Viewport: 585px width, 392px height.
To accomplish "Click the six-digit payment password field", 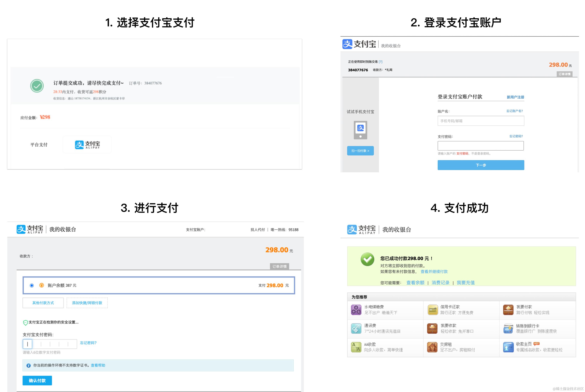I will pyautogui.click(x=50, y=344).
